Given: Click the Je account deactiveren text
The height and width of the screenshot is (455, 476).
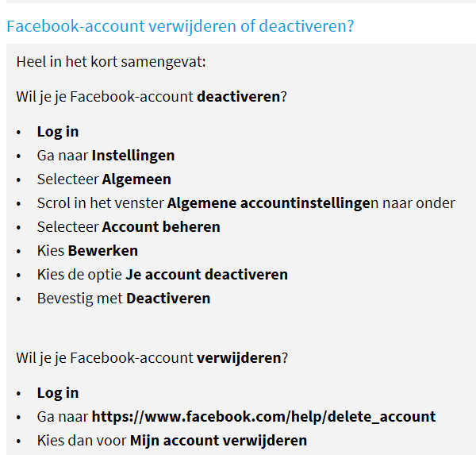Looking at the screenshot, I should [x=207, y=275].
